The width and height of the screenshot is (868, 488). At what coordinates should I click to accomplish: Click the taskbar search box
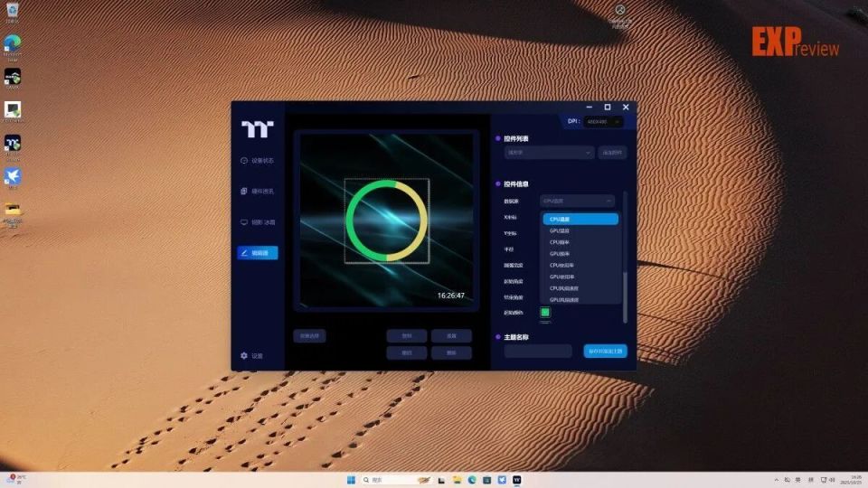pos(396,480)
